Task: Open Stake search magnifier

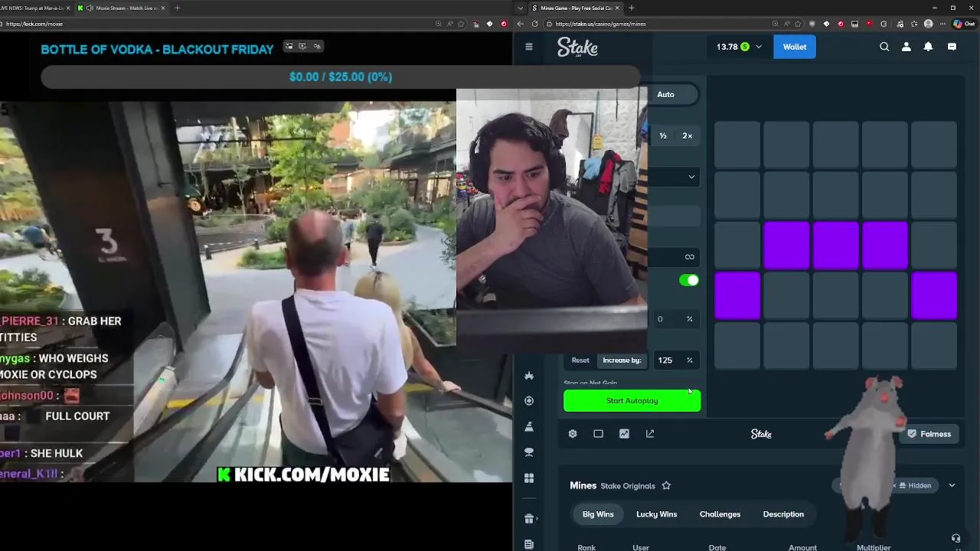Action: [884, 47]
